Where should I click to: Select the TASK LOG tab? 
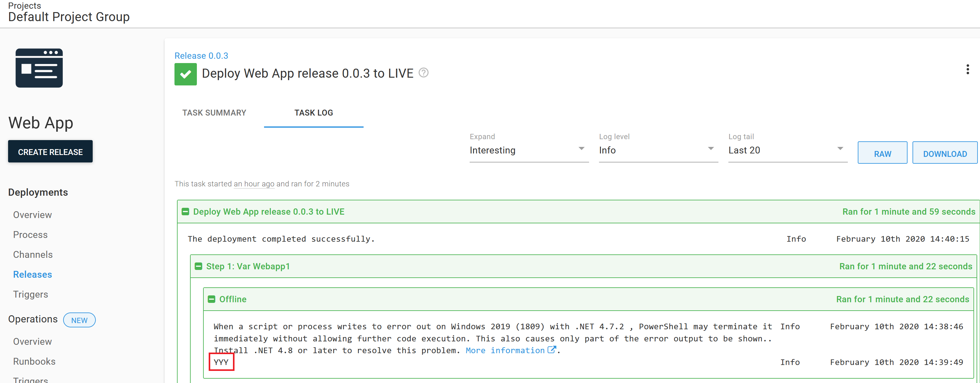pos(313,112)
